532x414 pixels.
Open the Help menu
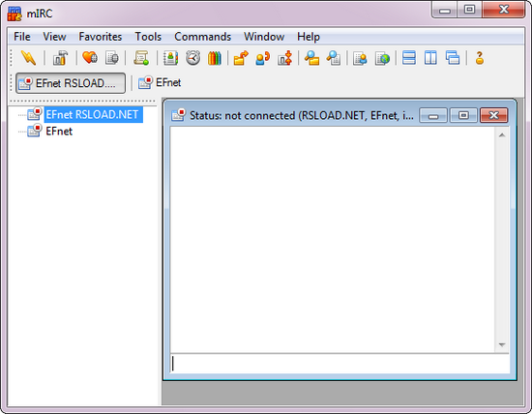[309, 37]
